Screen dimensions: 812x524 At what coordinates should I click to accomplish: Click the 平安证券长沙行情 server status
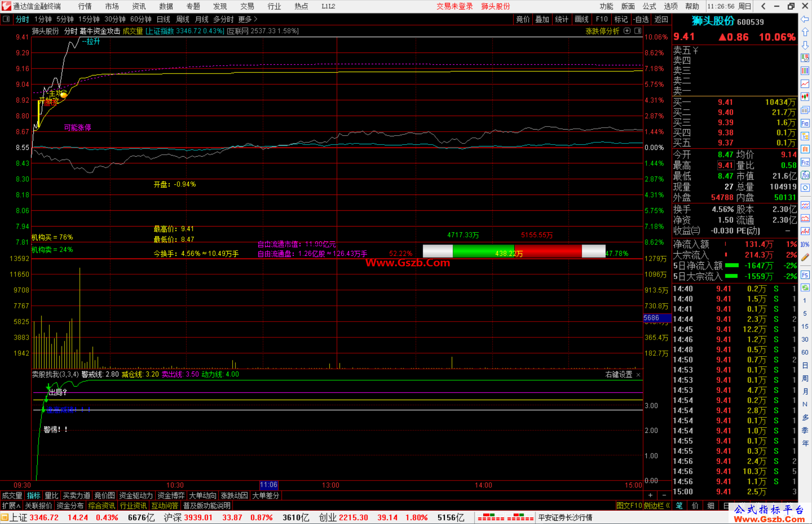coord(565,518)
